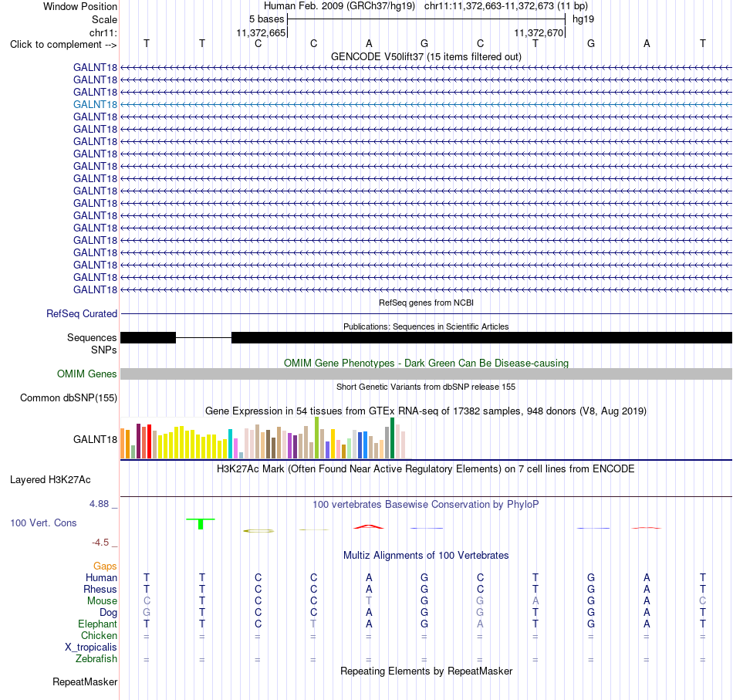Click the light-blue highlighted GALNT18 transcript label
This screenshot has height=700, width=733.
[95, 104]
